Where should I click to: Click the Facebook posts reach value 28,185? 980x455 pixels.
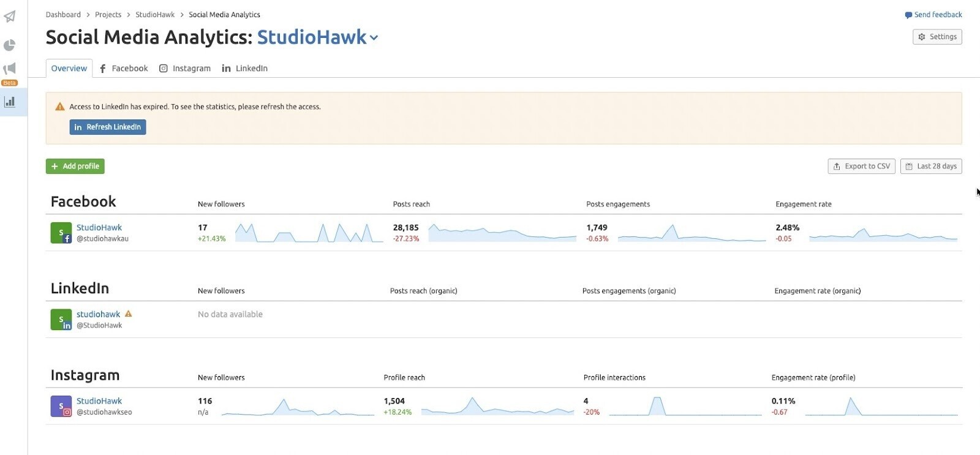coord(406,227)
